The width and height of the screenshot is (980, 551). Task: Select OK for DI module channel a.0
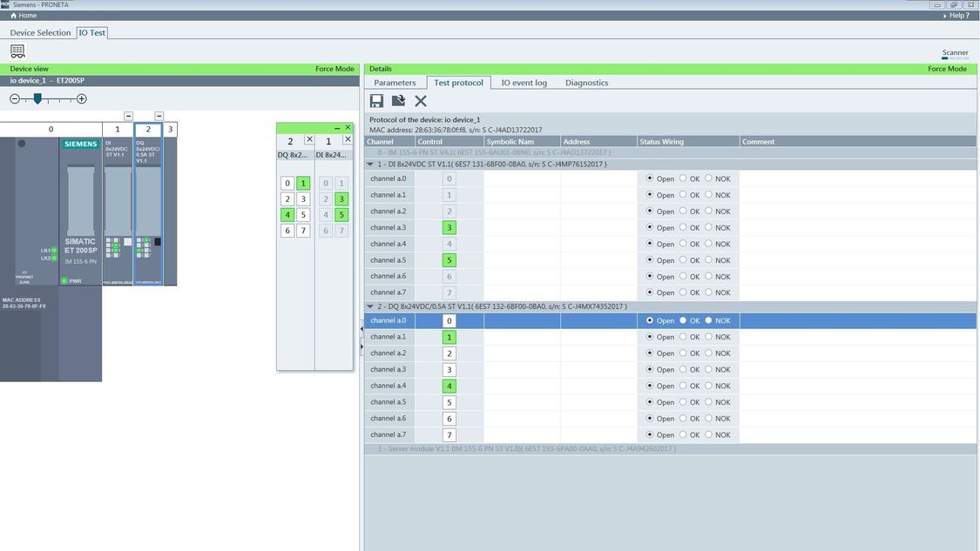click(x=683, y=178)
